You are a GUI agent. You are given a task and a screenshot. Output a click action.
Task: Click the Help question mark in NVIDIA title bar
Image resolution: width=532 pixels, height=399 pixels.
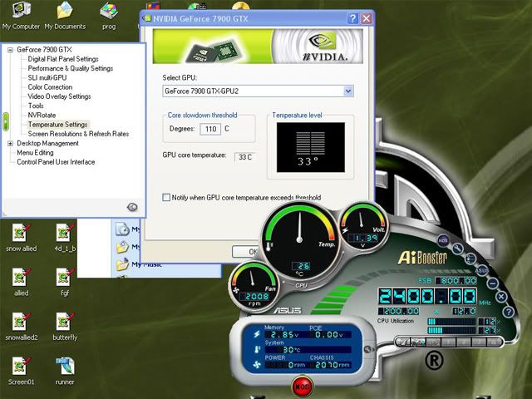click(x=352, y=18)
